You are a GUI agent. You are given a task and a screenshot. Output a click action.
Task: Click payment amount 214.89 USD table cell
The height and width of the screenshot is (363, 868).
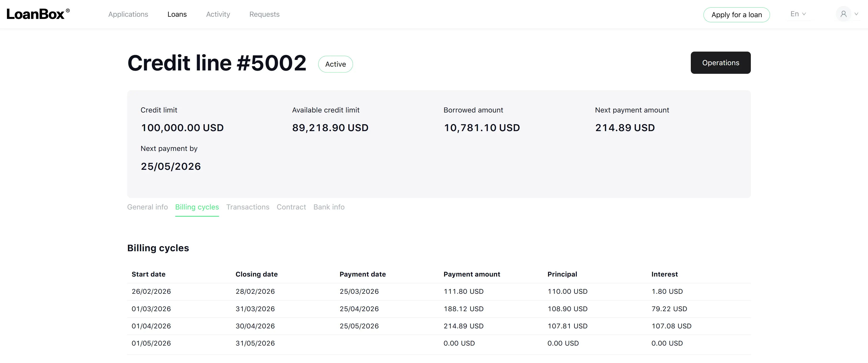click(464, 326)
